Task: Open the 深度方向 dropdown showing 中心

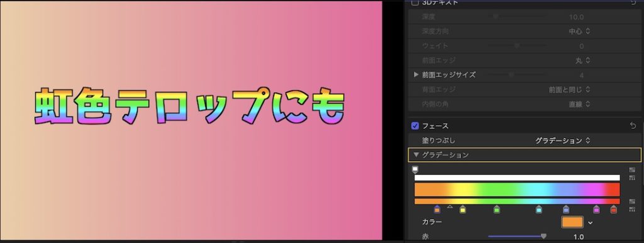Action: 579,31
